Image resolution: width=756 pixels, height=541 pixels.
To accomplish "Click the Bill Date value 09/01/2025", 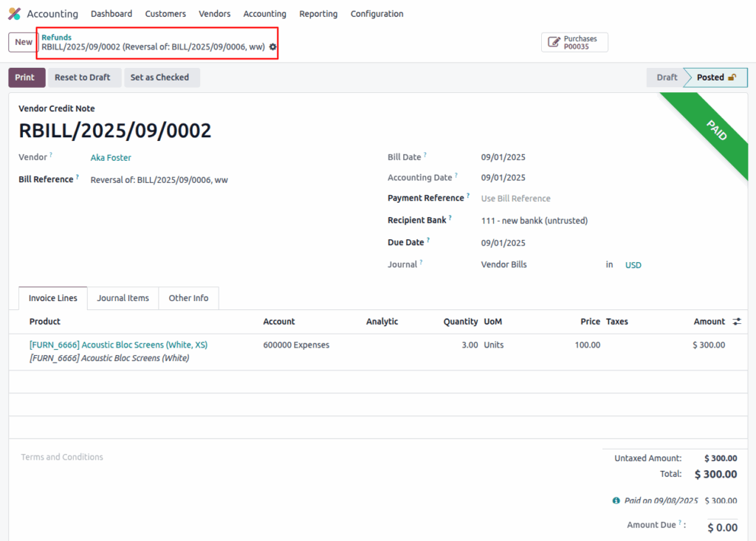I will click(x=503, y=157).
